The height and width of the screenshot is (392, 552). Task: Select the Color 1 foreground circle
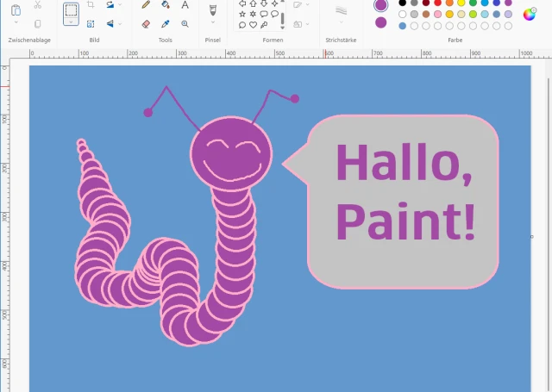[381, 5]
